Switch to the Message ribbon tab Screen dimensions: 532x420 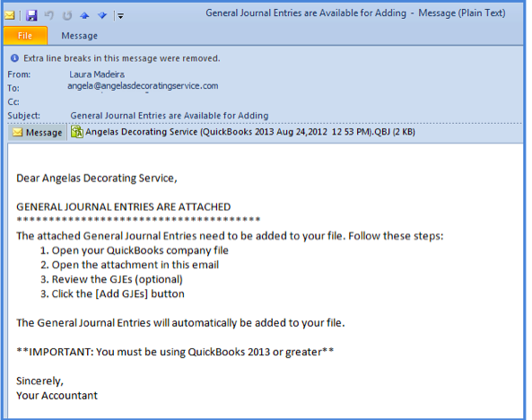(x=79, y=36)
